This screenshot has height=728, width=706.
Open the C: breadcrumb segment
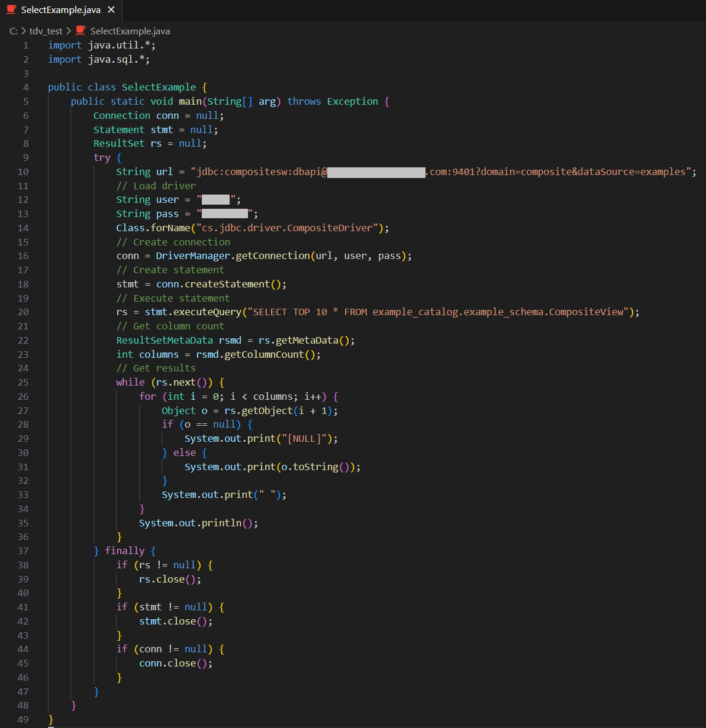[14, 31]
